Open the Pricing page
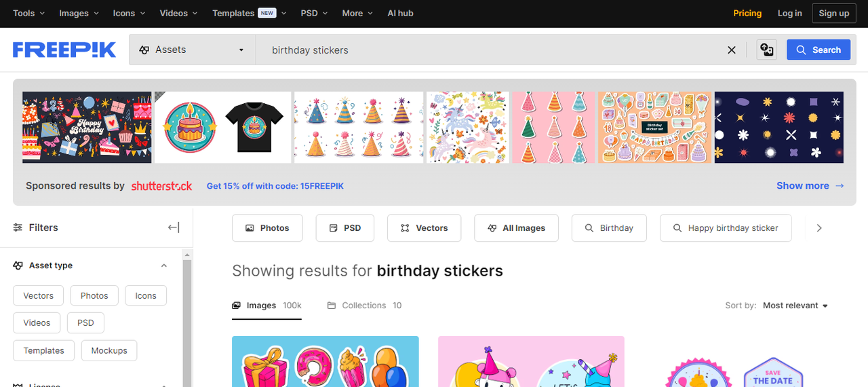The height and width of the screenshot is (387, 868). (x=747, y=13)
